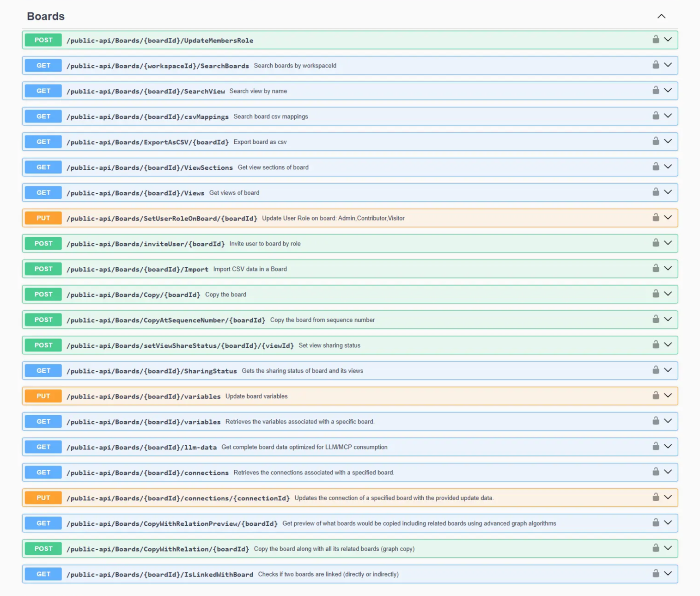This screenshot has height=596, width=700.
Task: Expand the SharingStatus endpoint arrow
Action: tap(668, 370)
